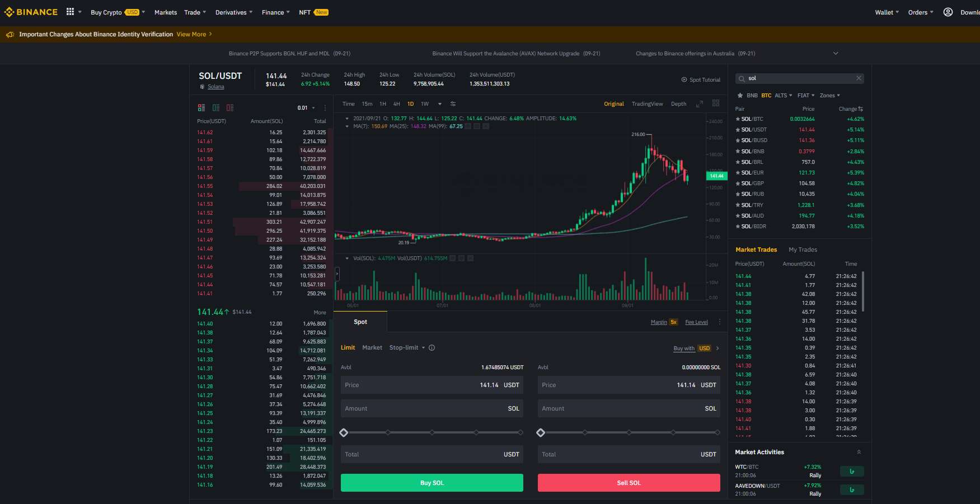Open Orders menu
The width and height of the screenshot is (980, 504).
click(921, 12)
